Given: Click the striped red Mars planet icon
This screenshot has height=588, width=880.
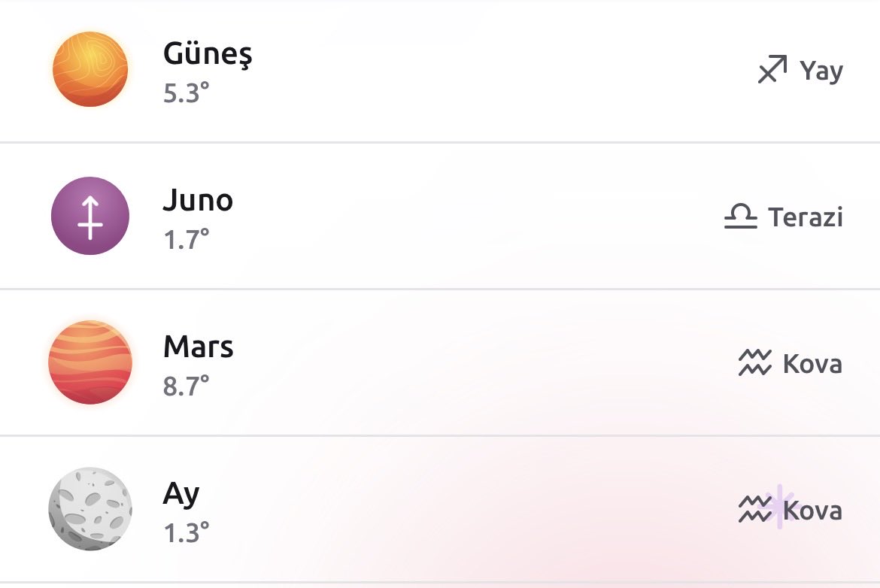Looking at the screenshot, I should point(90,362).
